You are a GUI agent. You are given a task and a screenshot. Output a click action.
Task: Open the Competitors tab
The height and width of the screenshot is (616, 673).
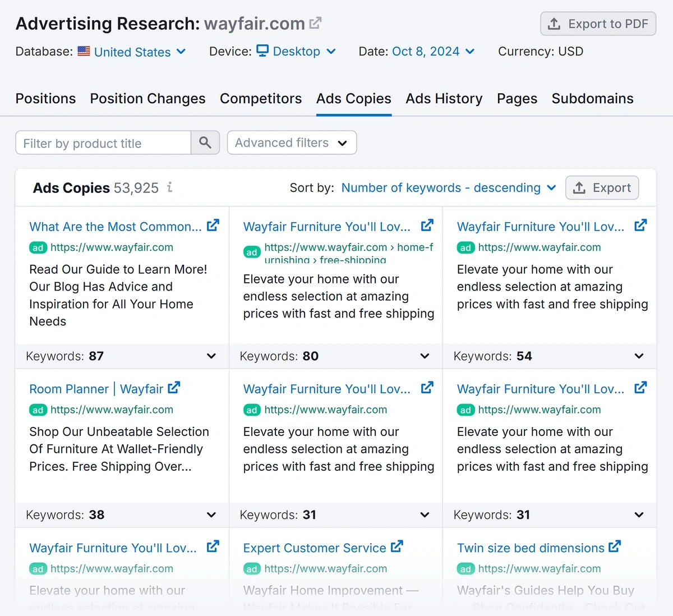[261, 99]
